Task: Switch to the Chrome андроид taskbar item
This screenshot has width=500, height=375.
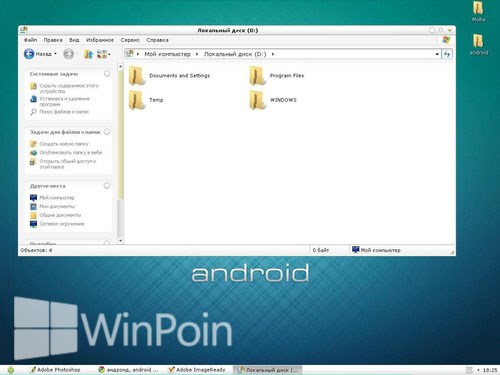Action: [128, 370]
